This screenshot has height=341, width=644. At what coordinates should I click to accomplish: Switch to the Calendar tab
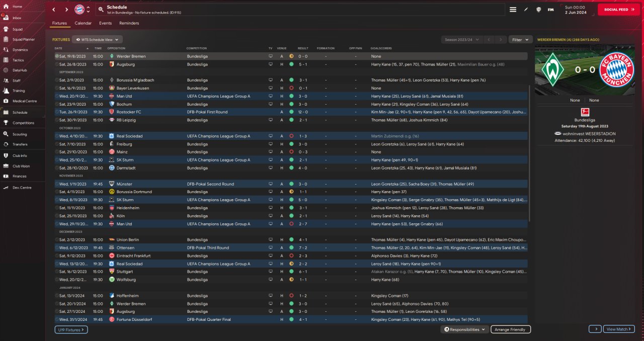pos(83,23)
